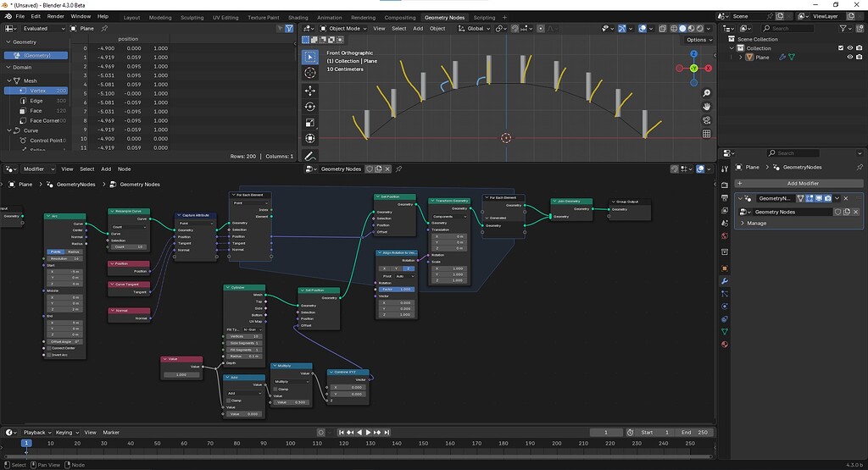Open the Modifiers wrench properties tab

click(x=725, y=281)
